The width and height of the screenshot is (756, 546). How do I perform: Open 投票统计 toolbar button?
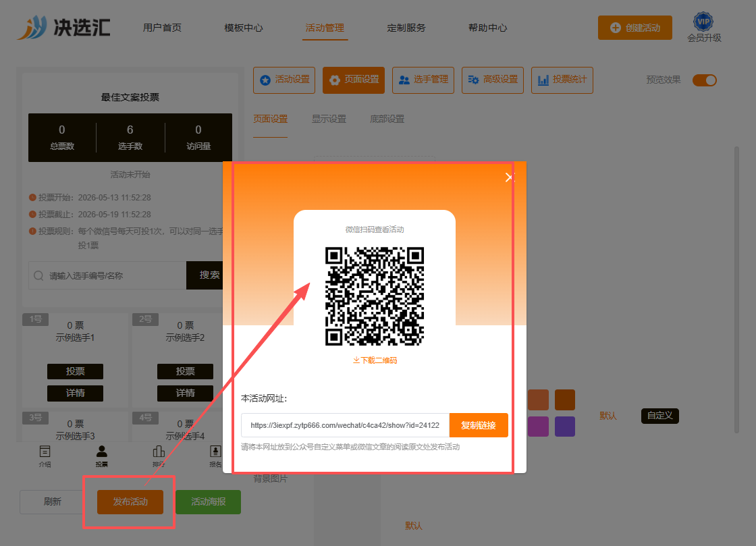[562, 80]
